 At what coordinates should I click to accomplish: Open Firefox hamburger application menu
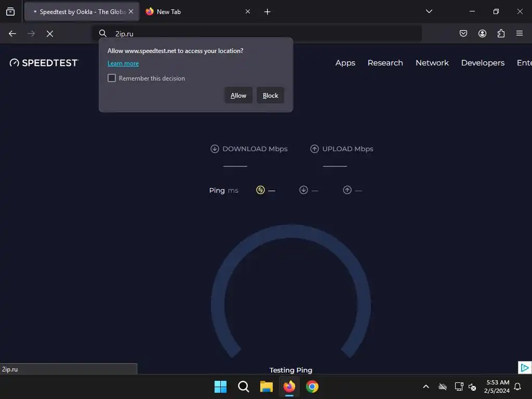coord(520,33)
